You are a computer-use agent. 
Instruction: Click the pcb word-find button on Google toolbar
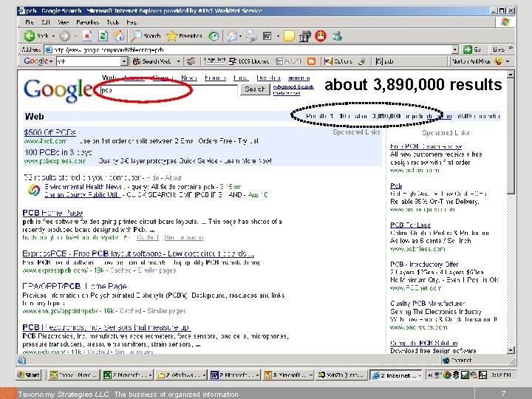point(385,61)
